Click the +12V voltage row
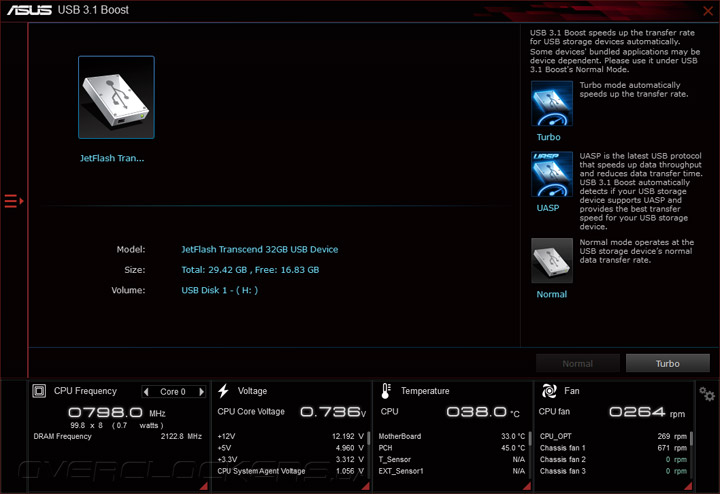720x494 pixels. pos(291,436)
